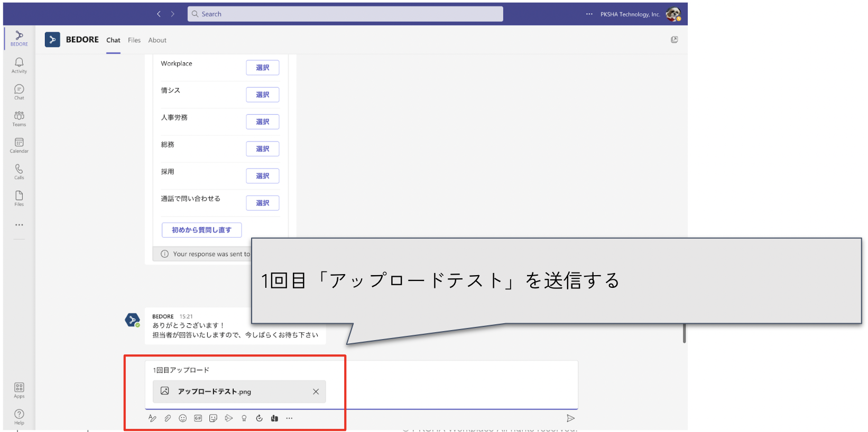Click the PKSHA Technology, Inc. organization name
Viewport: 868px width, 432px height.
[630, 14]
